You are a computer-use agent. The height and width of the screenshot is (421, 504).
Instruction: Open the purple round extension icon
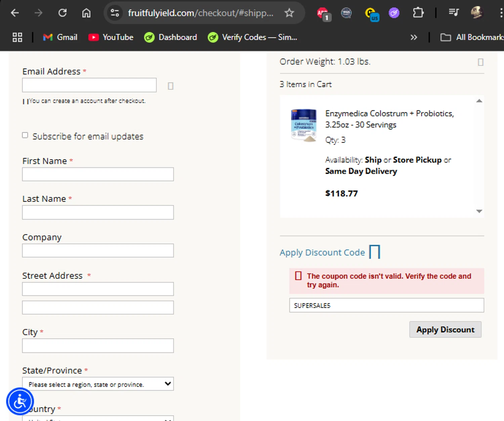394,13
